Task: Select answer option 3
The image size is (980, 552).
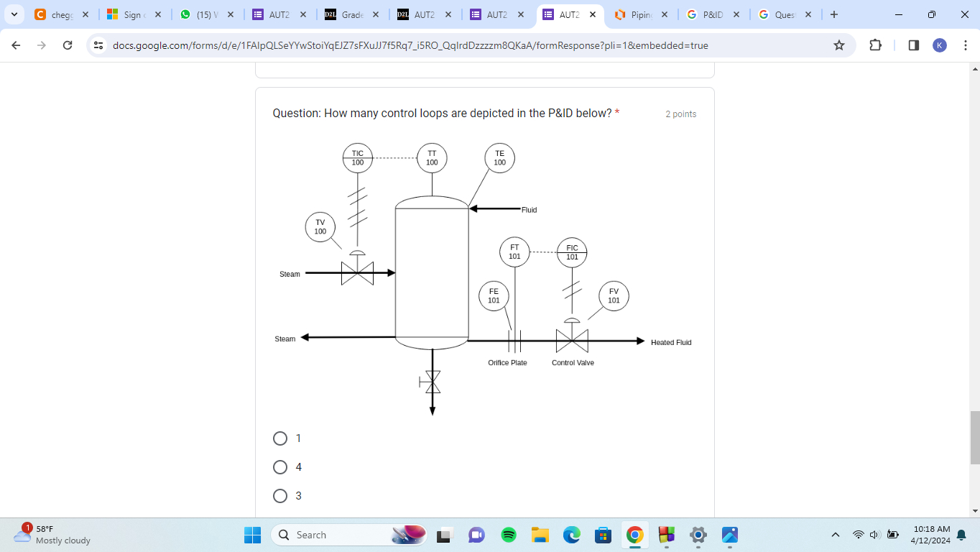Action: [x=280, y=495]
